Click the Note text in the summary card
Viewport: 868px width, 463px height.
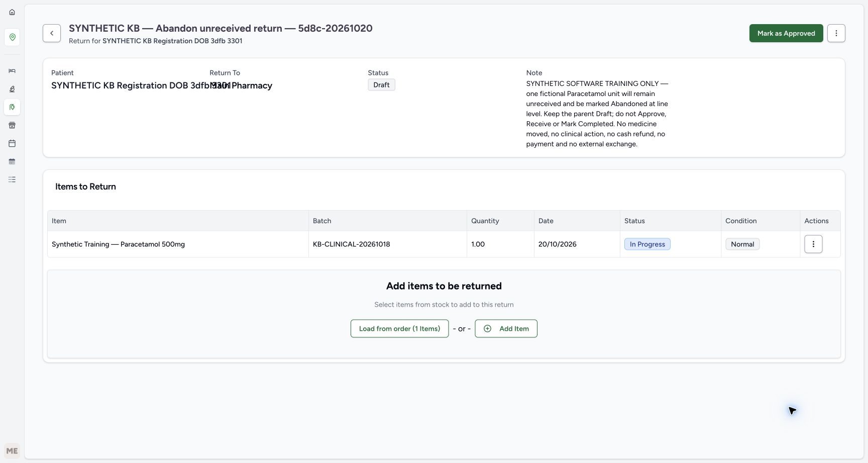tap(597, 114)
